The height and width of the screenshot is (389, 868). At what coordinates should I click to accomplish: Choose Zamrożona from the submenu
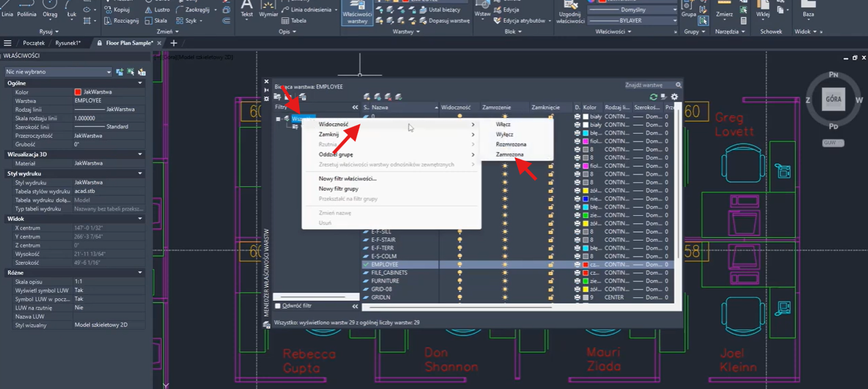pos(510,154)
